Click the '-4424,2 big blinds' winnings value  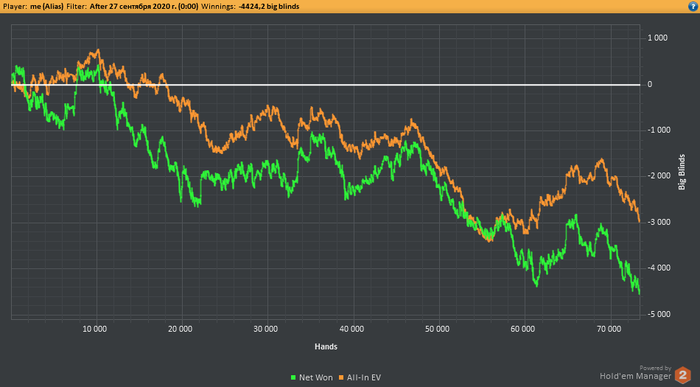(x=269, y=6)
